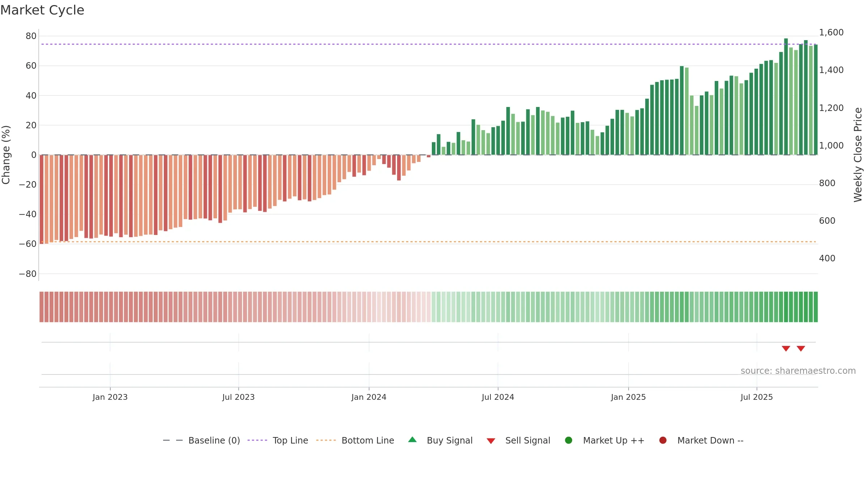
Task: Click the Baseline (0) legend entry
Action: coord(201,440)
